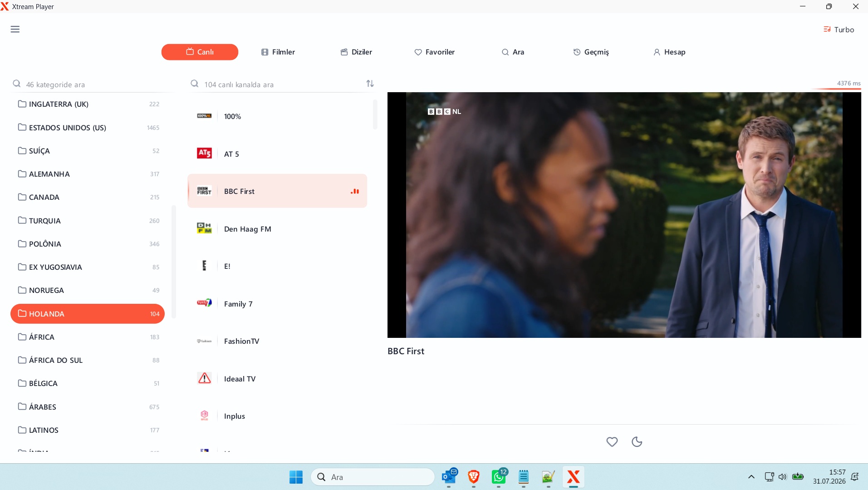Image resolution: width=868 pixels, height=490 pixels.
Task: Open the Notepad taskbar icon
Action: point(524,477)
